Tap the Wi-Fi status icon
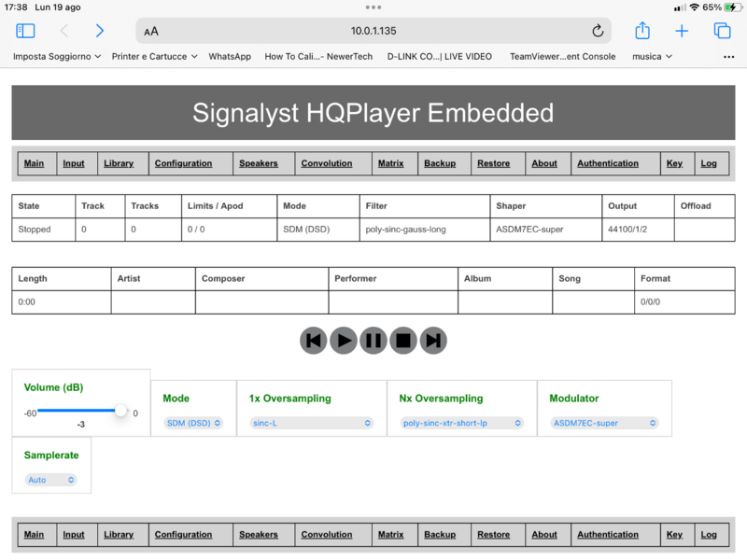This screenshot has height=560, width=747. point(695,7)
